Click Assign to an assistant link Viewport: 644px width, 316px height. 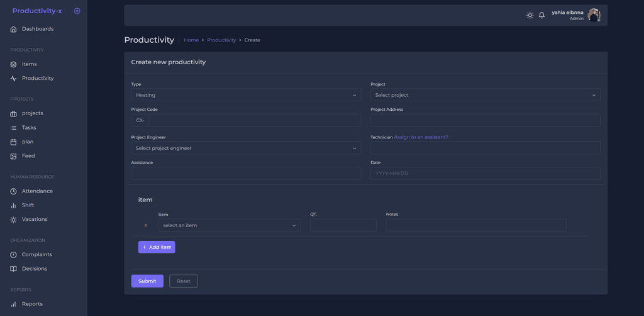[x=421, y=137]
